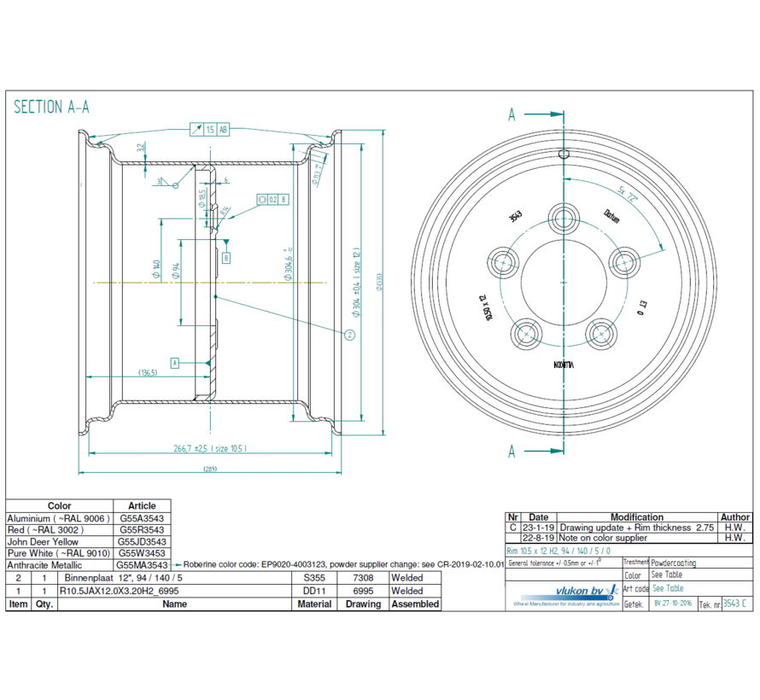Click the valve hole at the rim top
Screen dimensions: 760x700
pos(563,155)
